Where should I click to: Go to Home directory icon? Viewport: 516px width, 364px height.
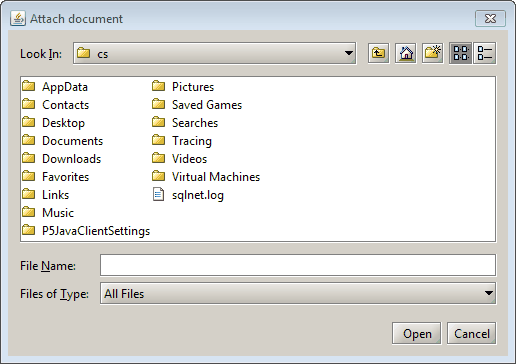[405, 53]
